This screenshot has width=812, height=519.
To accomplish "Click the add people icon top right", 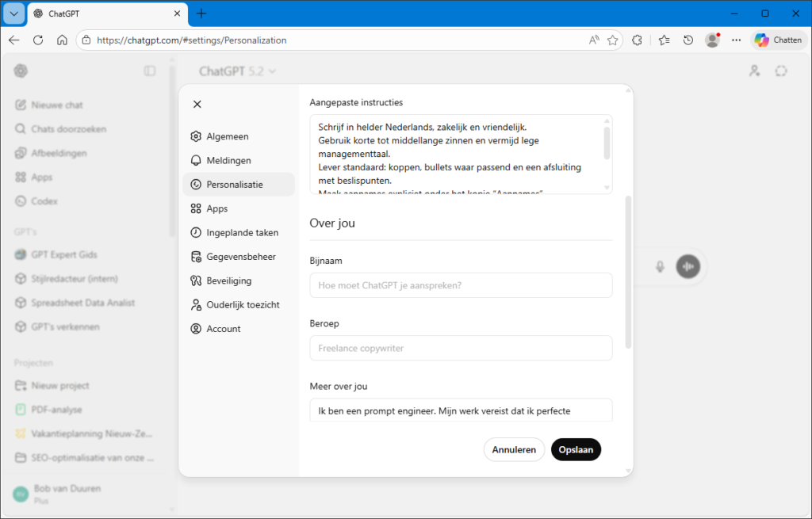I will (755, 71).
